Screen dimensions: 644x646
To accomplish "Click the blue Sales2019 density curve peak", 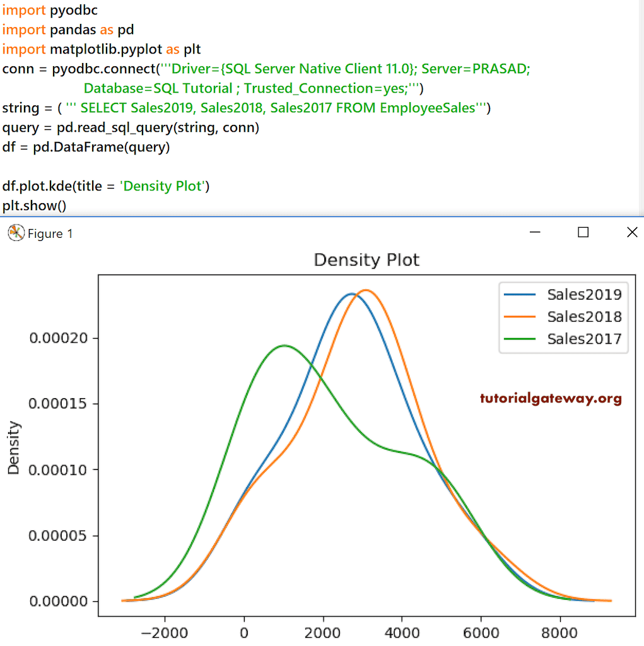I will point(351,293).
